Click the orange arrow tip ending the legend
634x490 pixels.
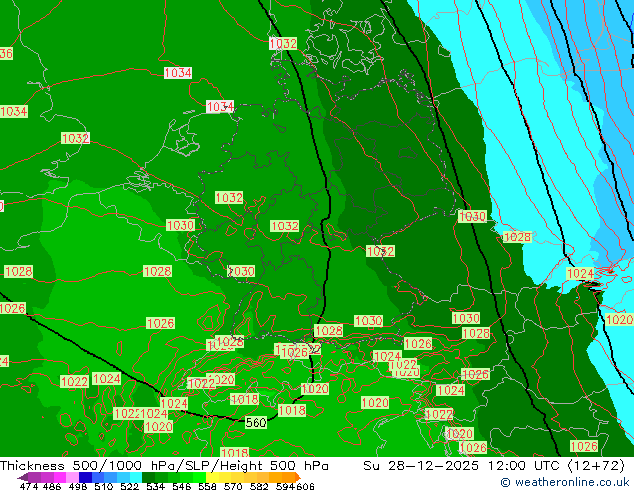coord(298,477)
